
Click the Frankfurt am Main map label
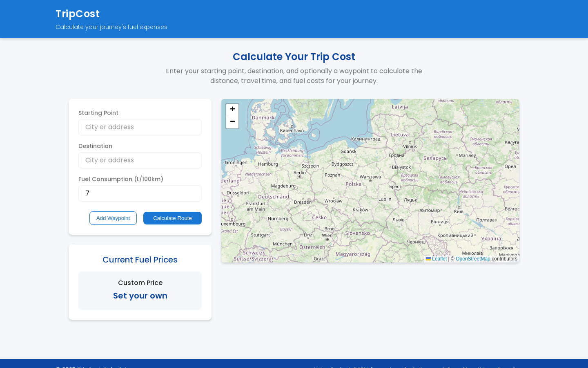[256, 206]
